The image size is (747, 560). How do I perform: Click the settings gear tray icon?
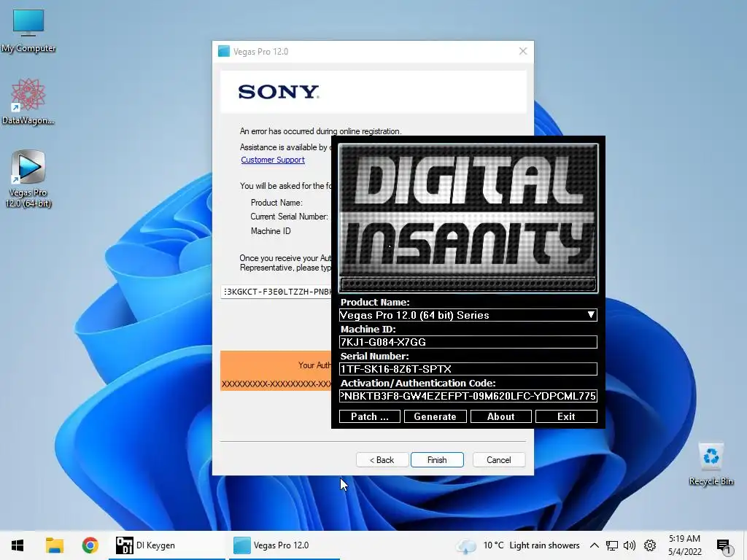click(x=649, y=545)
